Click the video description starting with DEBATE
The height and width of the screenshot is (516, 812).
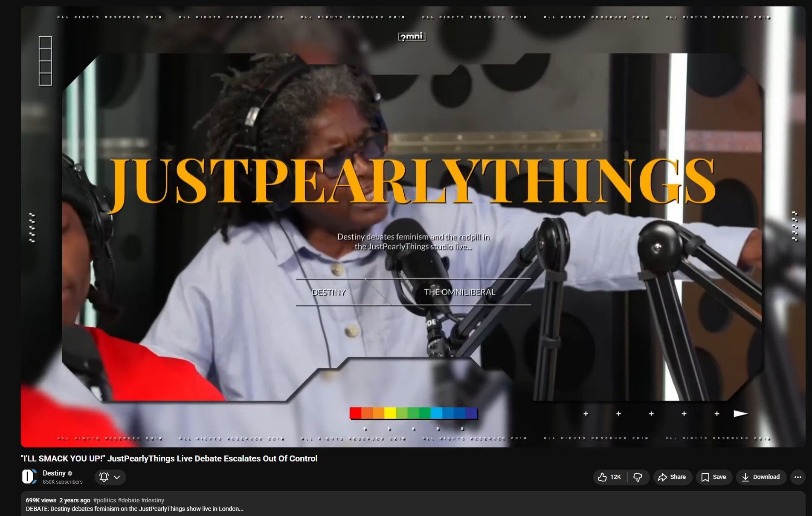(x=134, y=509)
